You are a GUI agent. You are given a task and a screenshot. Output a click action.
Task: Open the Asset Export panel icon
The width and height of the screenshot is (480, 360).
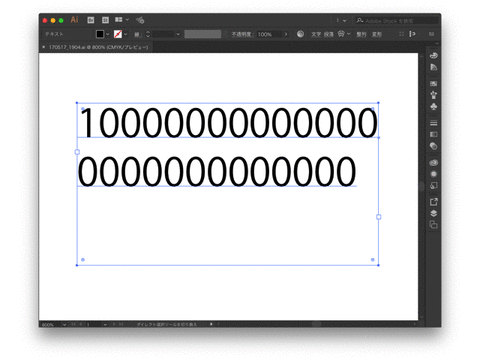pos(433,202)
